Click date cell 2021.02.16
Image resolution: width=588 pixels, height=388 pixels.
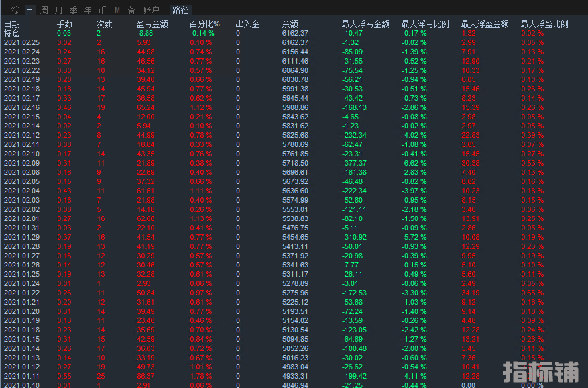[x=22, y=107]
